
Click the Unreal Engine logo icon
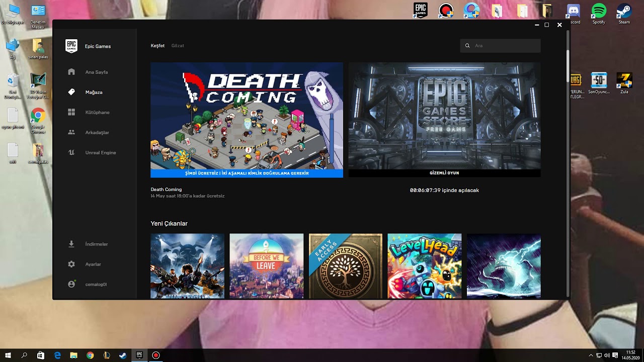(x=71, y=152)
